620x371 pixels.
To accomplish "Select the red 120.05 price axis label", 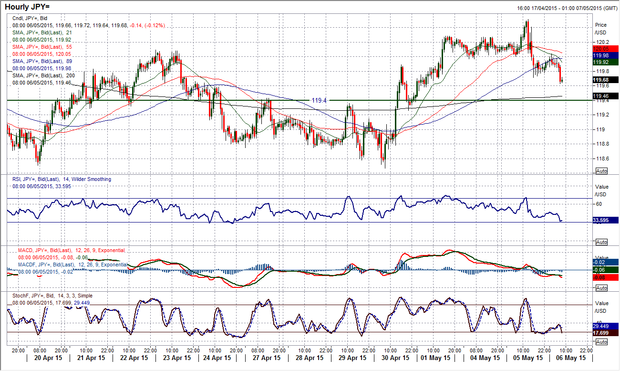I will coord(605,49).
